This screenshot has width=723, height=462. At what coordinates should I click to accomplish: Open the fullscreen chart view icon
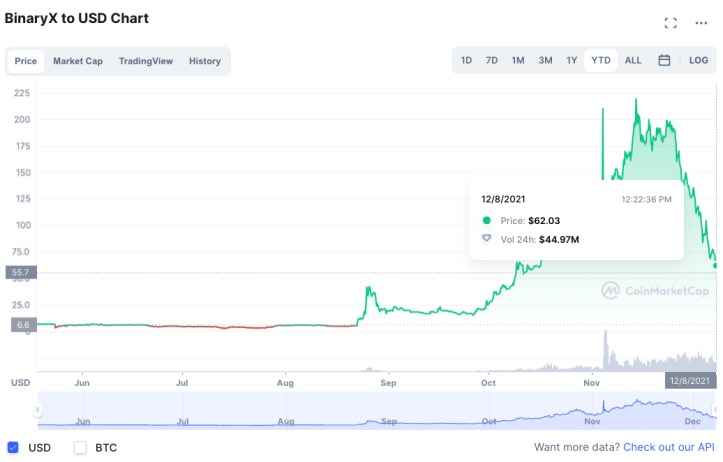tap(670, 23)
